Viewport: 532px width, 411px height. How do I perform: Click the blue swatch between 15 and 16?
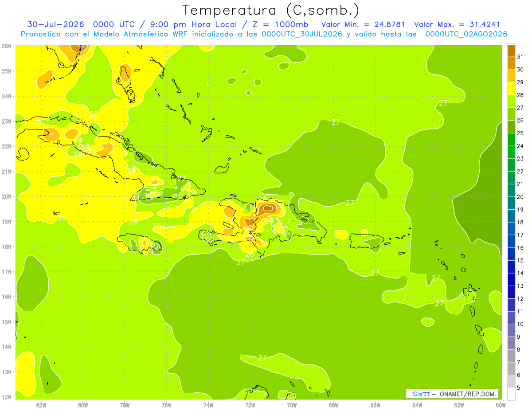tap(511, 254)
